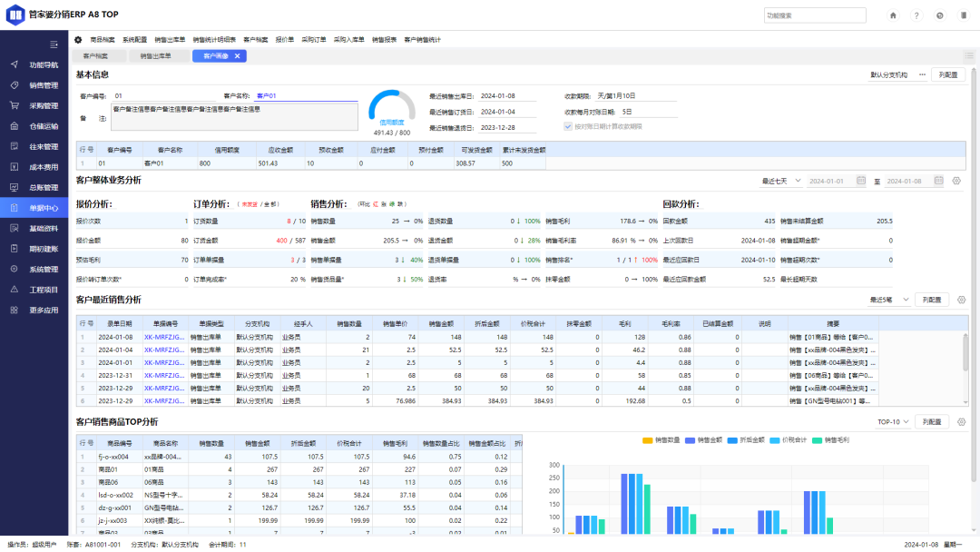Open 客户销售统计 shortcut menu item
The height and width of the screenshot is (552, 980).
tap(423, 40)
